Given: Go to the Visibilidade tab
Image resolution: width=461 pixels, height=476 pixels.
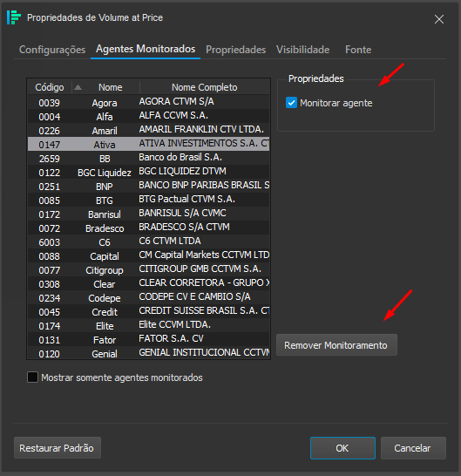Looking at the screenshot, I should [x=303, y=50].
